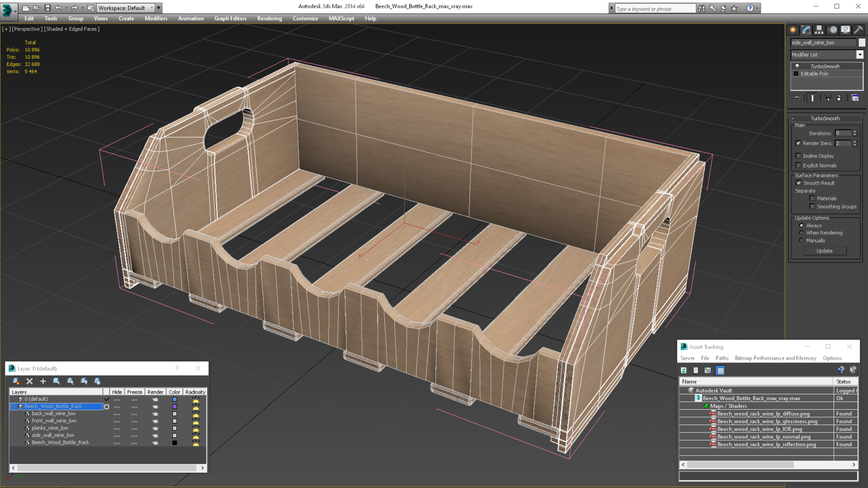Click the Shaded + Edged Faces viewport label
Image resolution: width=868 pixels, height=488 pixels.
71,29
